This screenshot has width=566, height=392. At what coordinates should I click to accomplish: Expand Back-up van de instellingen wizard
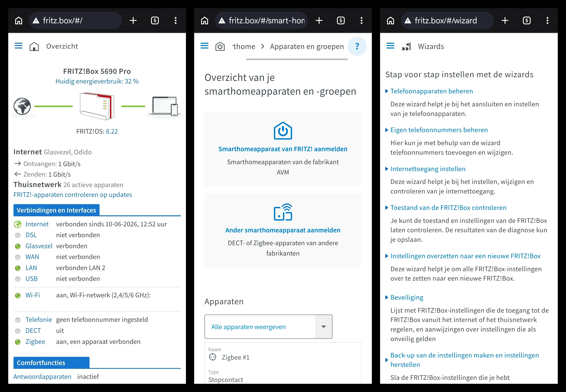(462, 360)
